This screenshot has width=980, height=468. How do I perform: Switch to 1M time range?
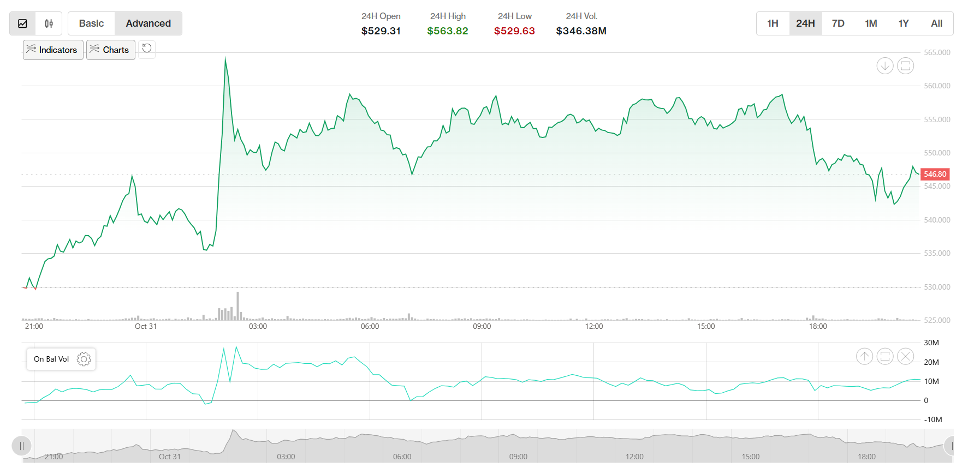[871, 23]
